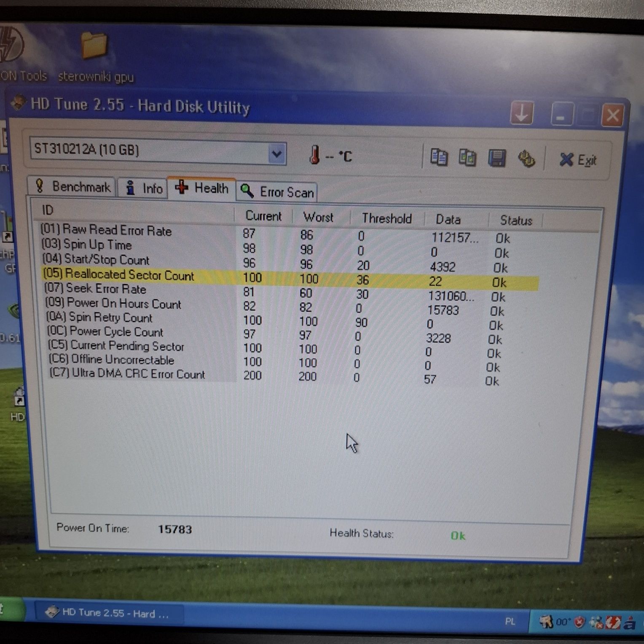Click the data value 3228

coord(438,338)
